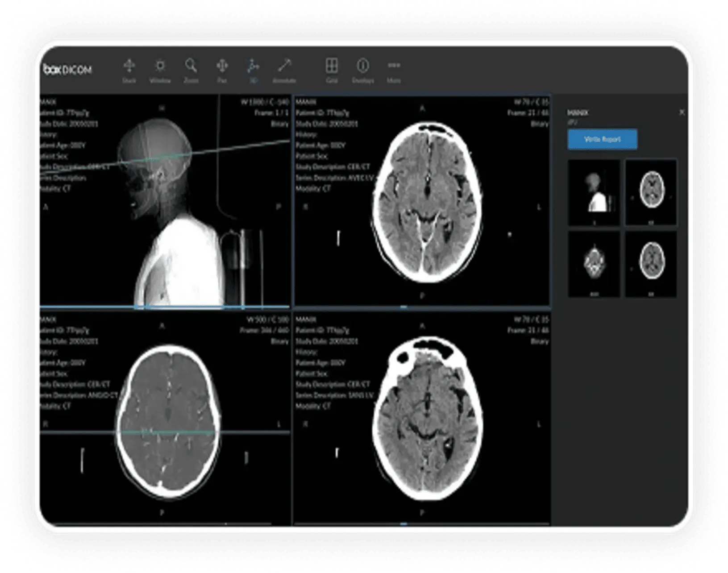Change the viewport Grid layout

click(332, 71)
